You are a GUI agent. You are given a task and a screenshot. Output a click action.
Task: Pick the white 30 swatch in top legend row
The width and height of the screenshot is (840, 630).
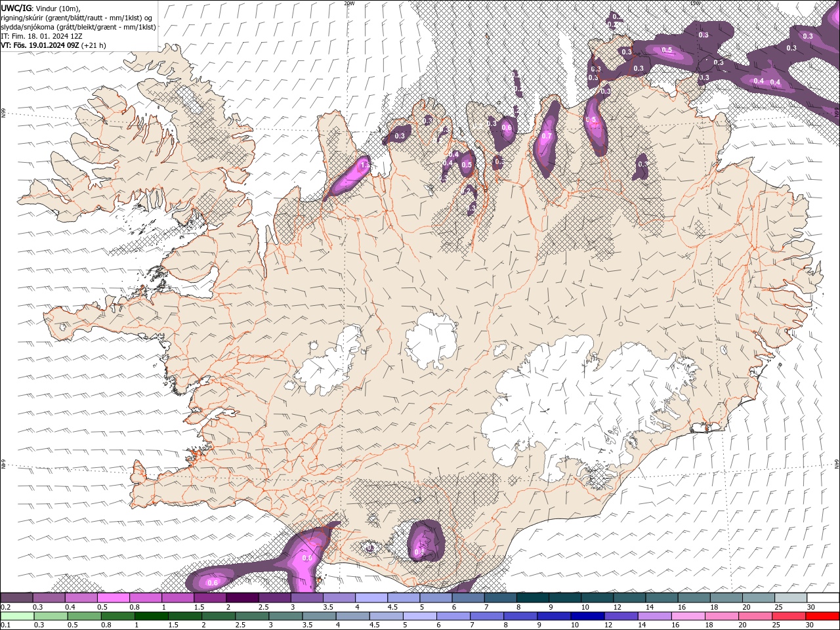point(823,598)
